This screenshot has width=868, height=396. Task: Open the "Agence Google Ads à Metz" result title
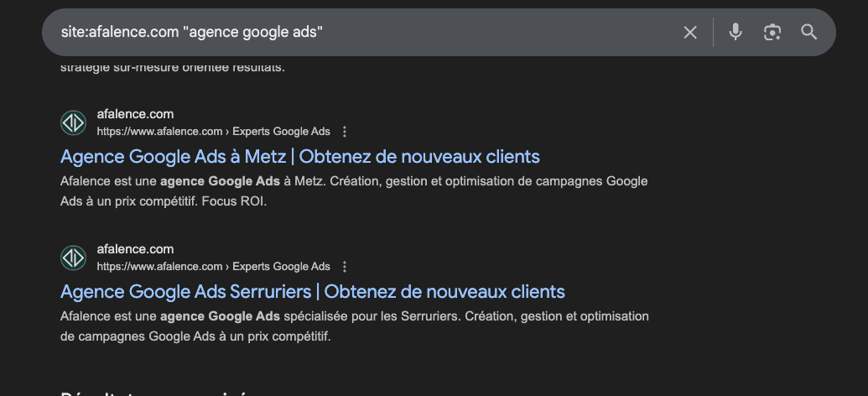(x=300, y=157)
